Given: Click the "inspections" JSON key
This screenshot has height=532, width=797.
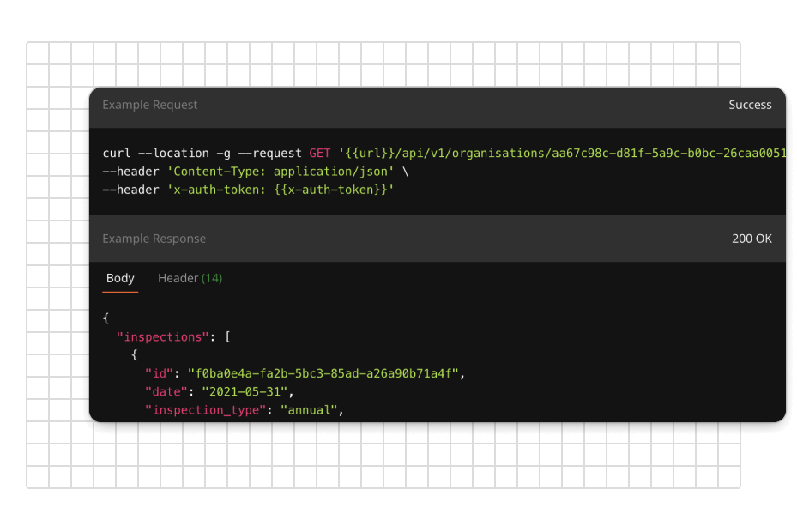Looking at the screenshot, I should coord(163,336).
